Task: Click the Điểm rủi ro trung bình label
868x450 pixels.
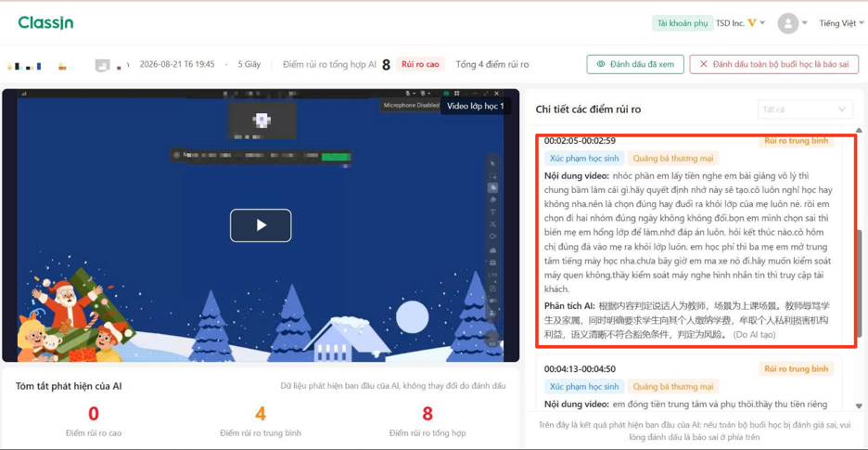Action: 261,432
